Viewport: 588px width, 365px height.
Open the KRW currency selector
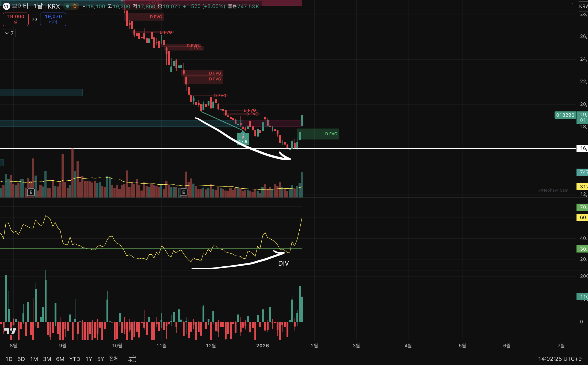tap(583, 6)
